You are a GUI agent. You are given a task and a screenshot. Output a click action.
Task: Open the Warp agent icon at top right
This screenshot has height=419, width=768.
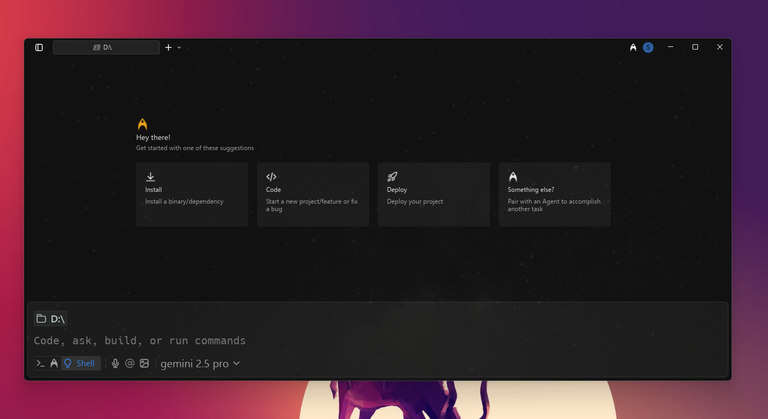(x=633, y=48)
